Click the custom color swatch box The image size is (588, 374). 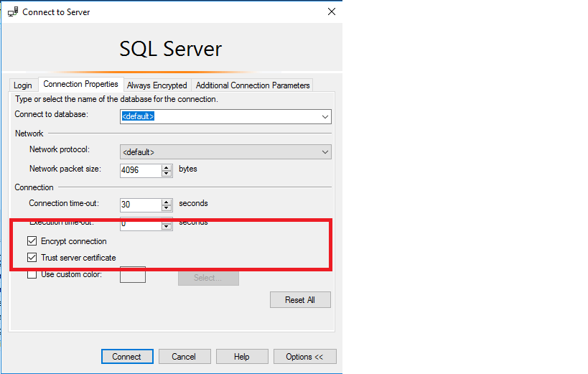click(x=133, y=276)
